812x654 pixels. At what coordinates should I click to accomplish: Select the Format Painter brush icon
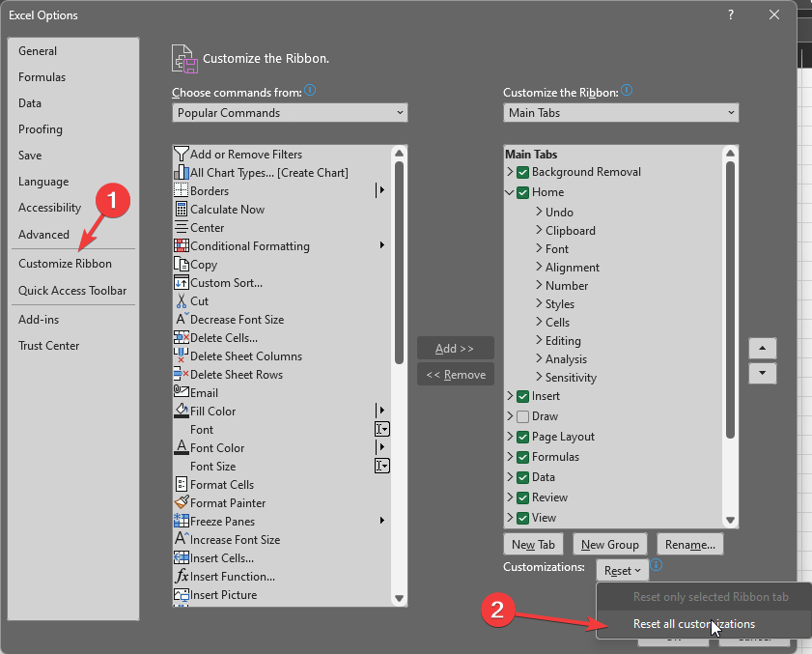click(x=182, y=502)
